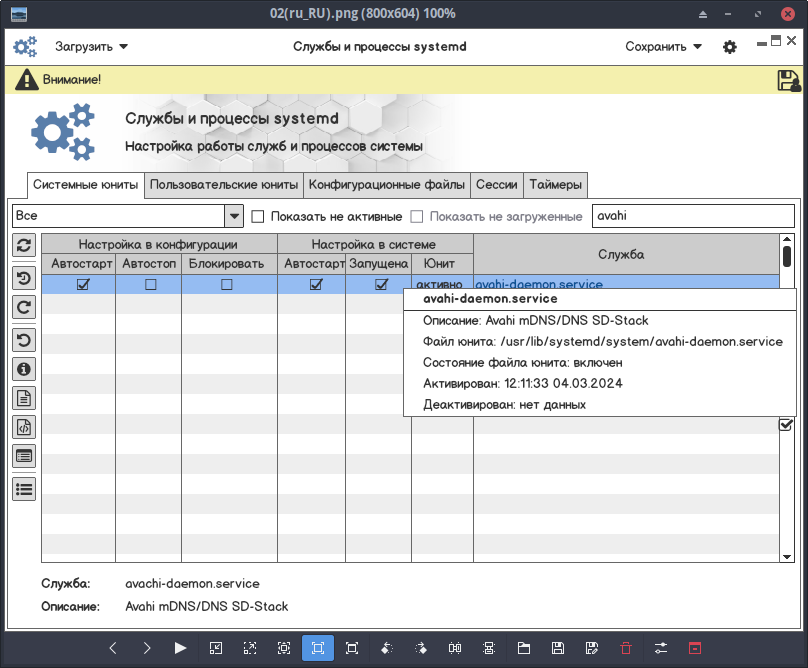Open the Конфигурационные файлы tab
Viewport: 808px width, 668px height.
tap(387, 185)
